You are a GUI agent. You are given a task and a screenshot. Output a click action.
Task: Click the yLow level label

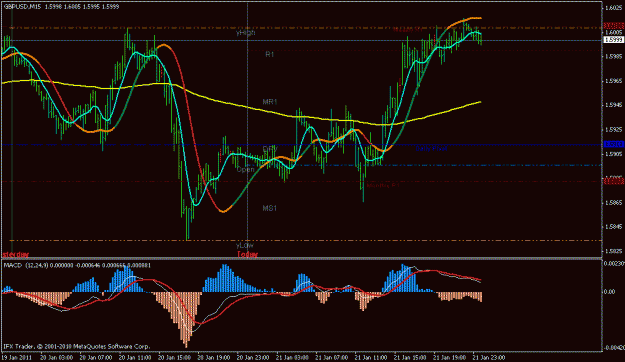point(245,246)
